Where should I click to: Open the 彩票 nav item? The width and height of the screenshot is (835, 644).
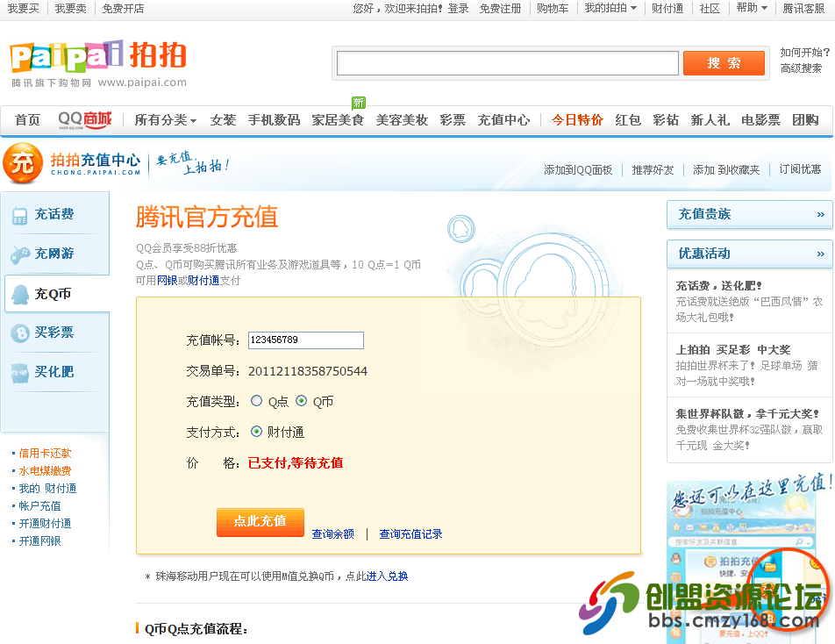pos(453,120)
